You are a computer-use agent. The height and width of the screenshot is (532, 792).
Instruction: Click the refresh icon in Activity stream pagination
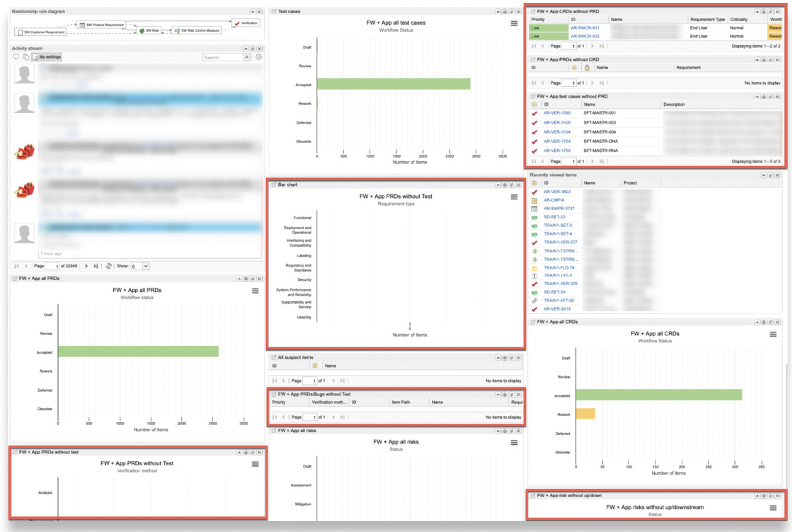pyautogui.click(x=109, y=266)
